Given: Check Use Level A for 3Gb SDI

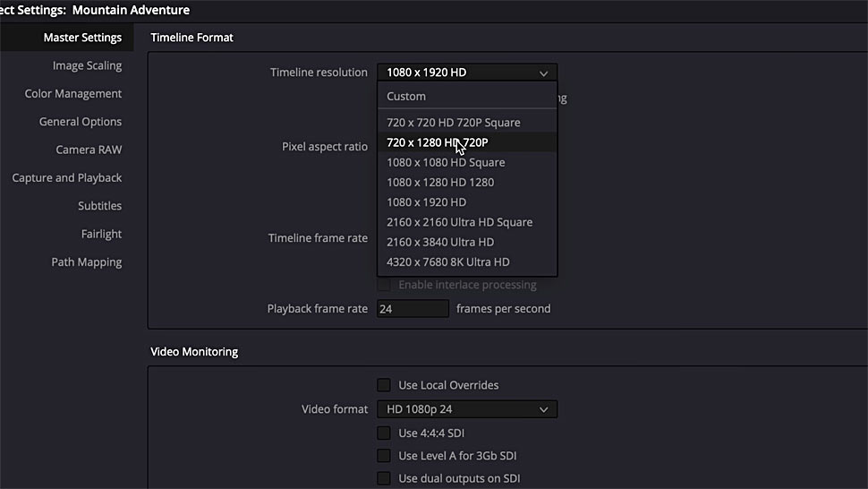Looking at the screenshot, I should 384,456.
